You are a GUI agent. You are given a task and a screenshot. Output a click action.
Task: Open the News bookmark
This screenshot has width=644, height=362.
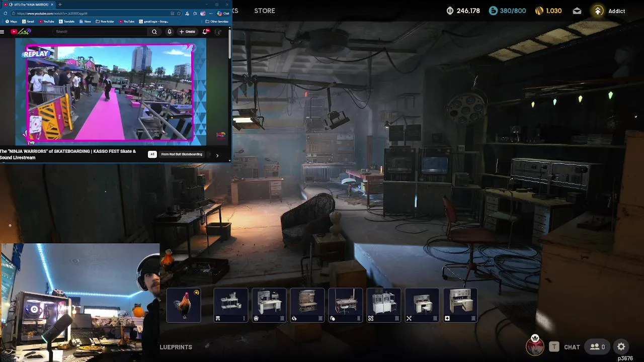(85, 22)
